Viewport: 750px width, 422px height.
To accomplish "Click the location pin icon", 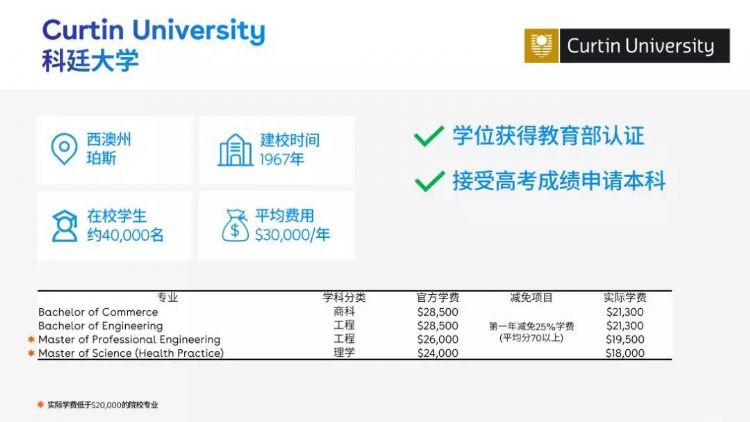I will click(64, 149).
